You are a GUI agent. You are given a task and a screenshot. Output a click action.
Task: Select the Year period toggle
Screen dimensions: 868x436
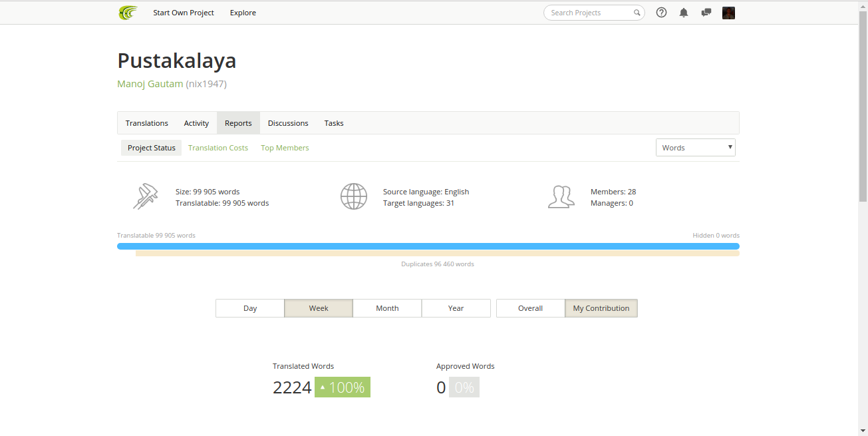[456, 308]
